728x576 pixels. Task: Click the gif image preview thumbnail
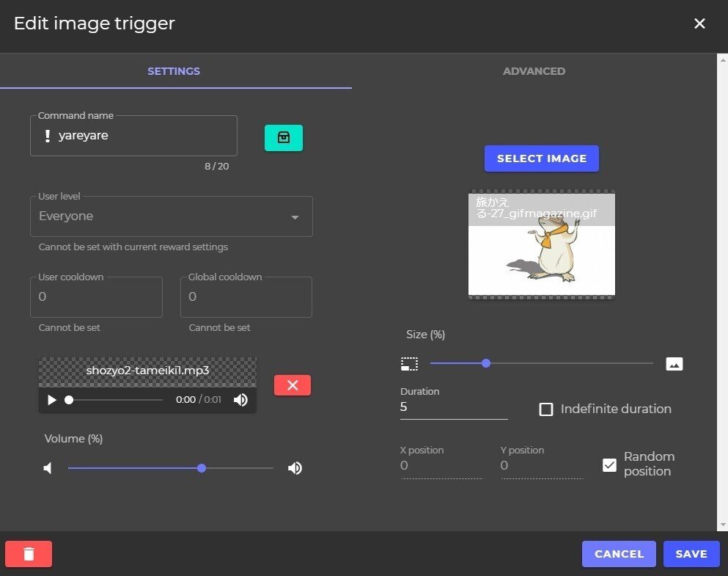[541, 244]
